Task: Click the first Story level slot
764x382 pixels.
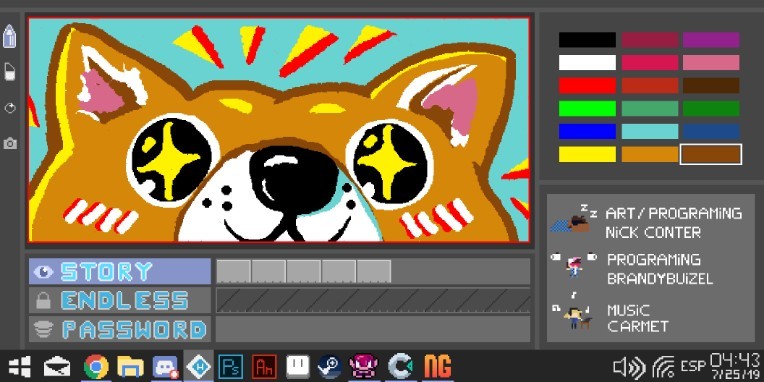Action: point(233,271)
